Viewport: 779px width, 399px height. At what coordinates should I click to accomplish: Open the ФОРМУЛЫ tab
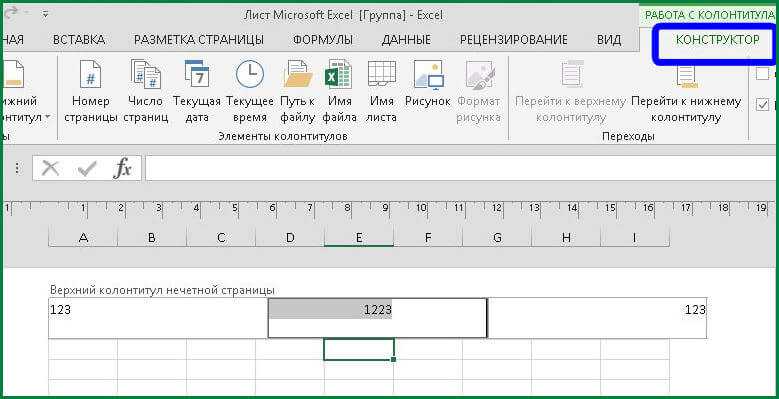click(323, 40)
